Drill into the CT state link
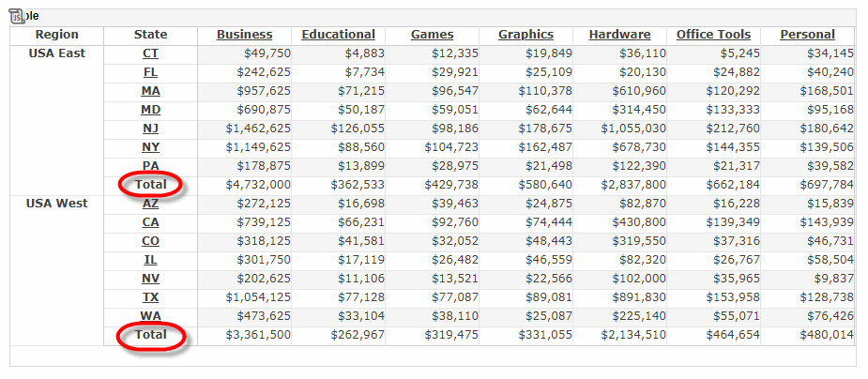This screenshot has height=379, width=868. coord(150,53)
